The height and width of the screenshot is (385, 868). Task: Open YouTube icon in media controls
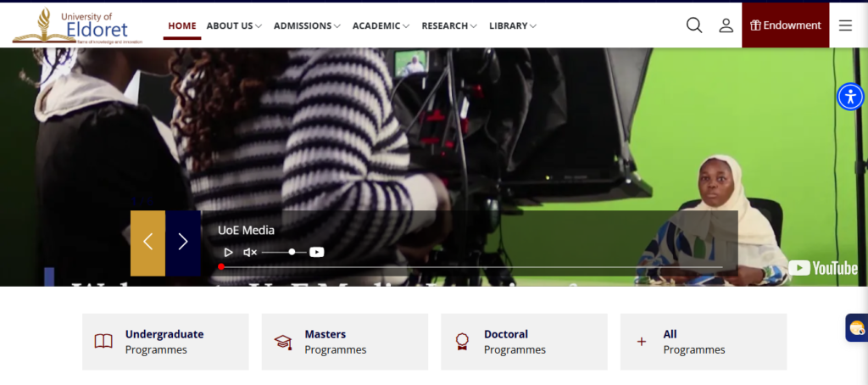[317, 252]
